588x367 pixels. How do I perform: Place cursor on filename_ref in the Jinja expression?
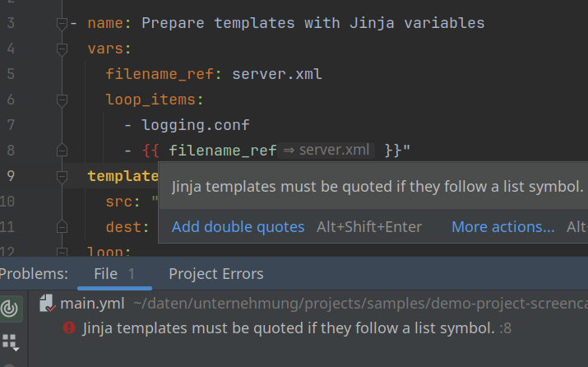[222, 151]
